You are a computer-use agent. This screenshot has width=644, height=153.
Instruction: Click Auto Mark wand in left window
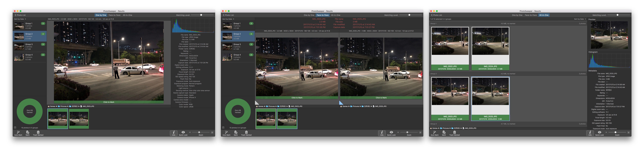click(18, 132)
